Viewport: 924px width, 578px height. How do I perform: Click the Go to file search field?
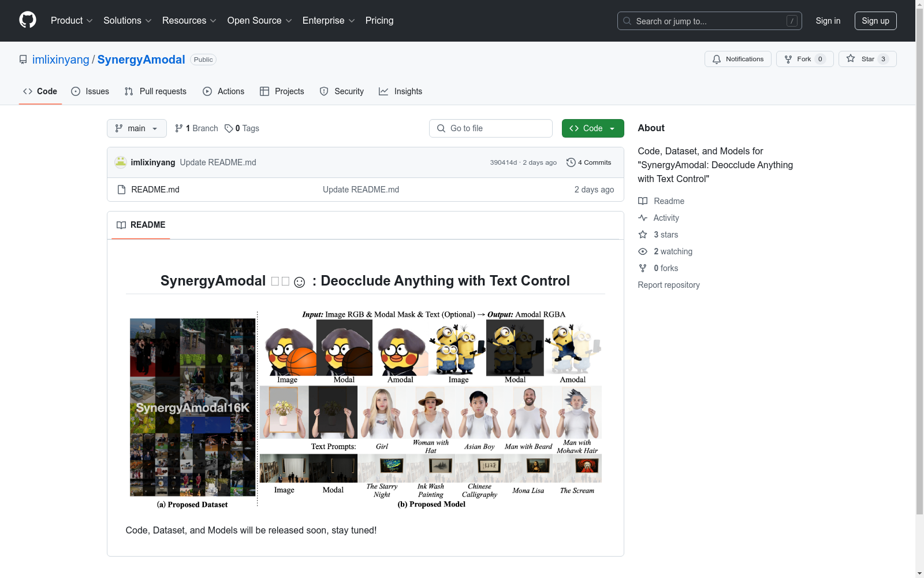pos(491,128)
